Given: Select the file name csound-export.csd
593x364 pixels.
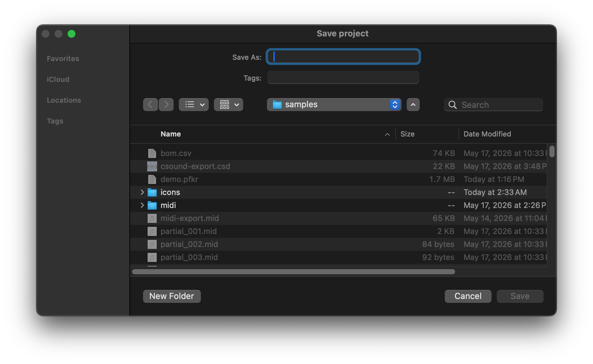Looking at the screenshot, I should [195, 166].
